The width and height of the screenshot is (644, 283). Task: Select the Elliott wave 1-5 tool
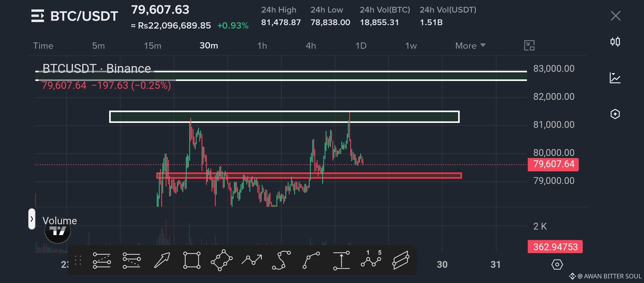coord(371,259)
